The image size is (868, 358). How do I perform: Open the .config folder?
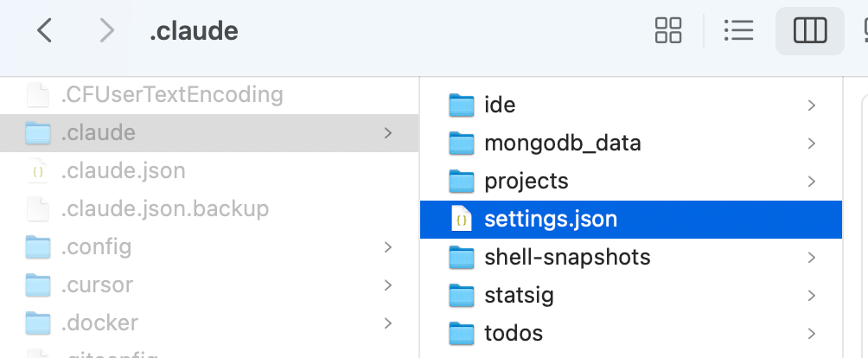[96, 247]
